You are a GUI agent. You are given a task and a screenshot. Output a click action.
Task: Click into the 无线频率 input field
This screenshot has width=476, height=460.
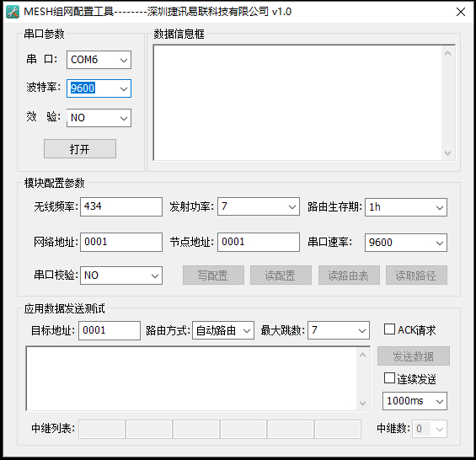(x=121, y=206)
